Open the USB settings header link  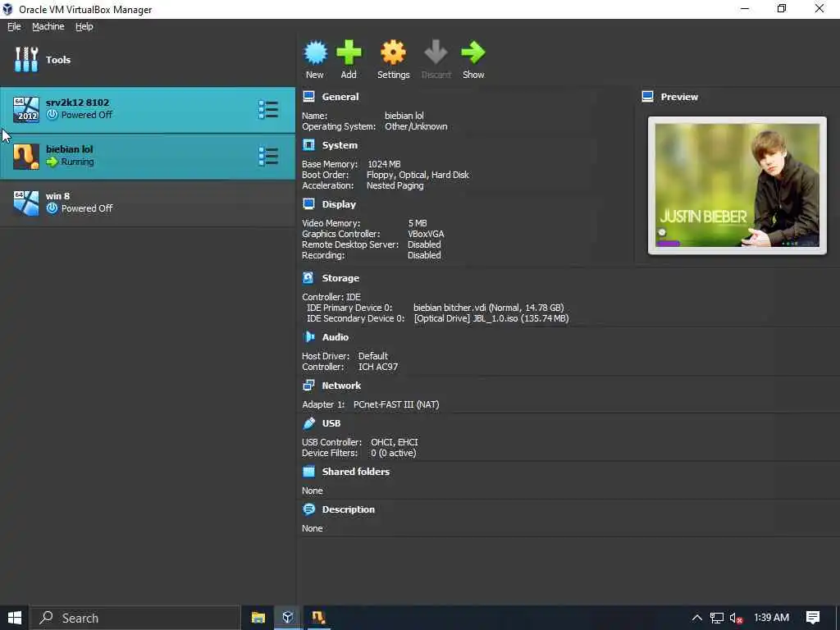(x=331, y=423)
